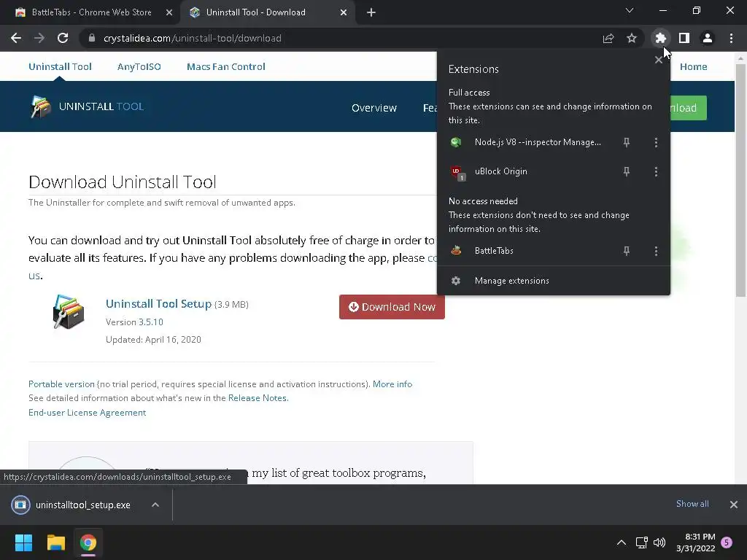Screen dimensions: 747x560
Task: Open the notification count badge
Action: 727,542
